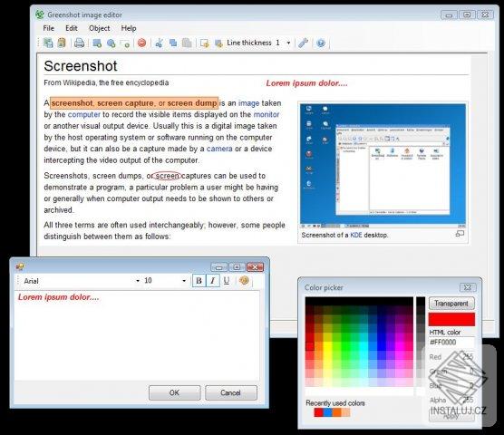Select the Draw rectangle tool

coord(97,43)
